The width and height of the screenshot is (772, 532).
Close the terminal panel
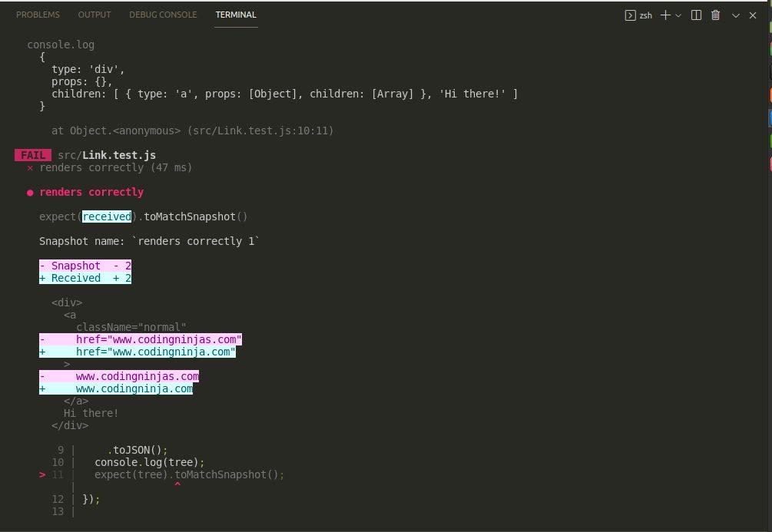pos(753,15)
